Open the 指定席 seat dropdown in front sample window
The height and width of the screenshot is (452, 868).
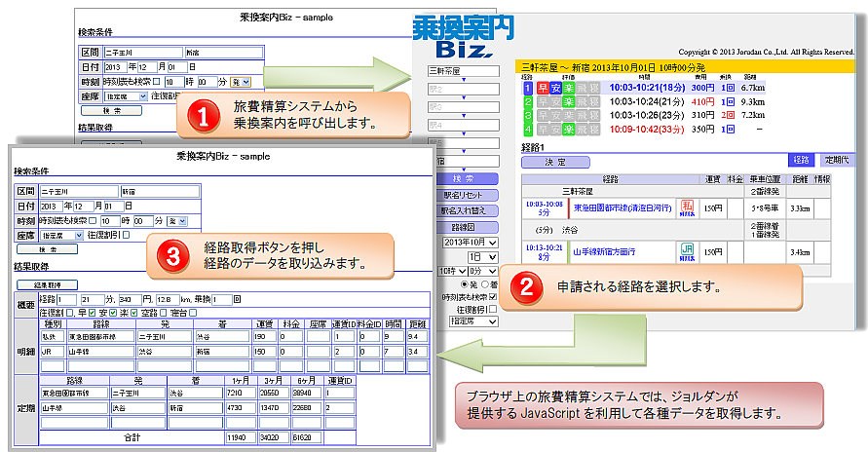62,236
